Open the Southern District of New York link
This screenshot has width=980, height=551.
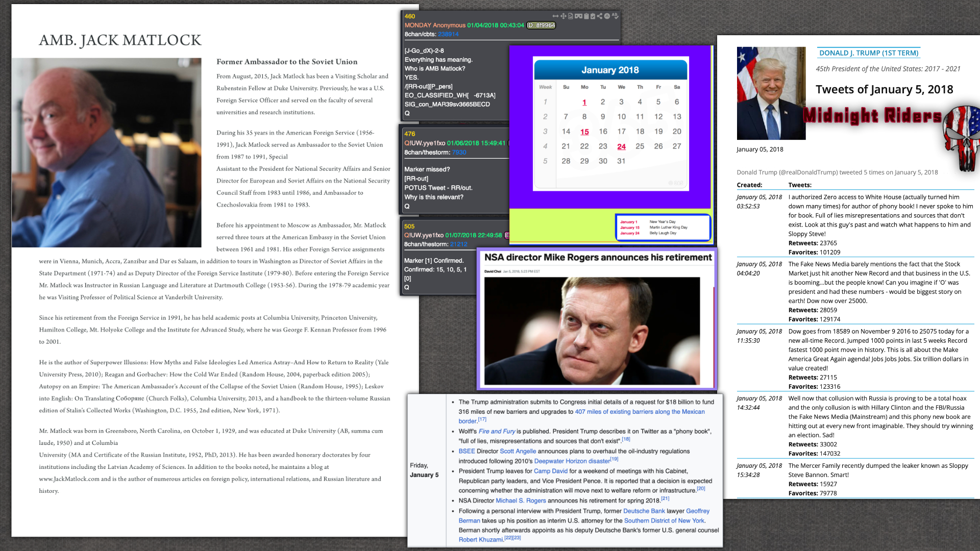(x=664, y=520)
